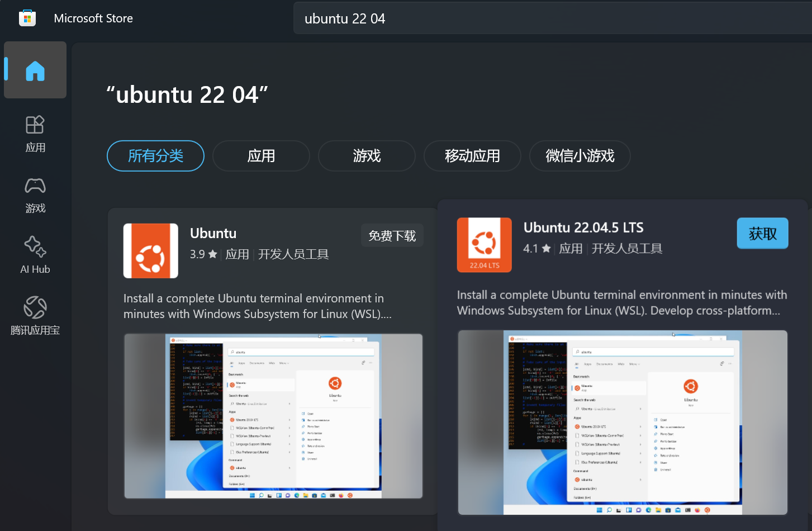Click the Microsoft Store title text
Image resolution: width=812 pixels, height=531 pixels.
[93, 18]
